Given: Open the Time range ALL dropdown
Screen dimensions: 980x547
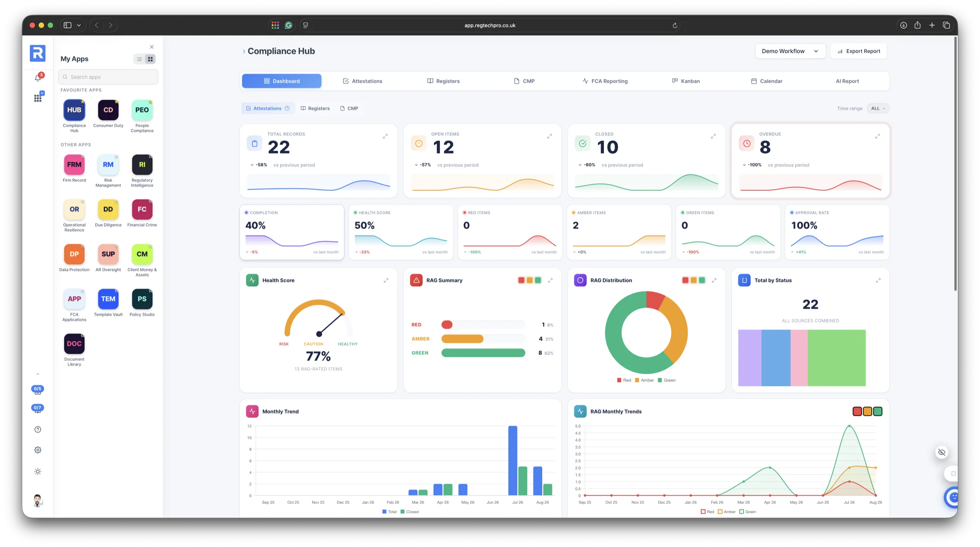Looking at the screenshot, I should pyautogui.click(x=878, y=108).
